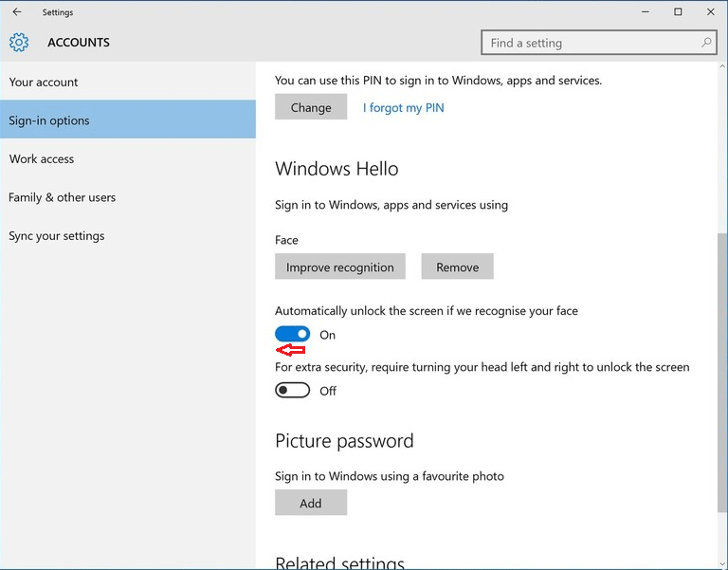Click the Face label
This screenshot has height=570, width=728.
[286, 240]
